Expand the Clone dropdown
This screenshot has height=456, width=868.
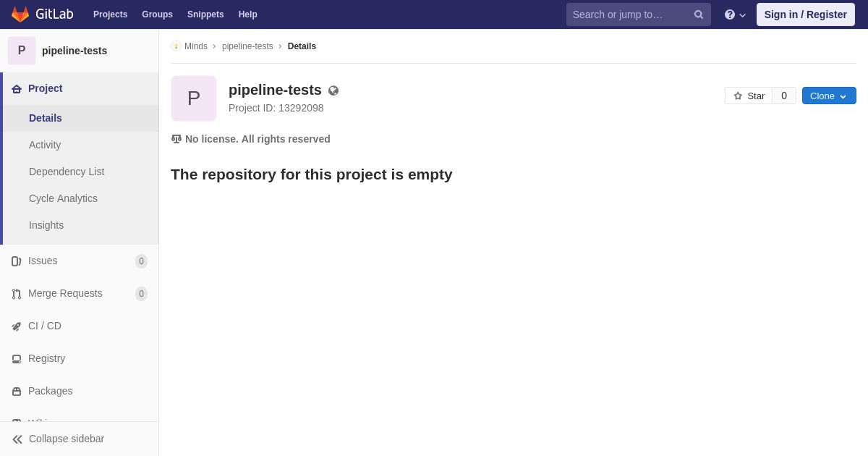coord(829,96)
